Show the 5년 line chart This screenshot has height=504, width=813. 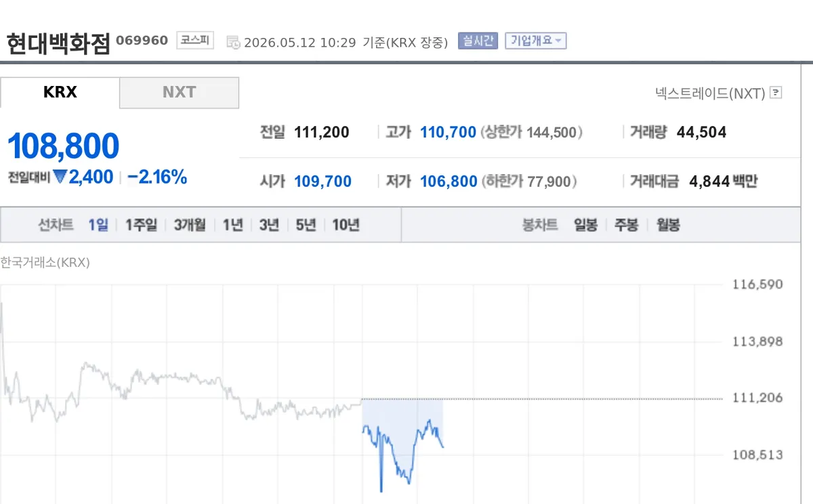point(306,225)
